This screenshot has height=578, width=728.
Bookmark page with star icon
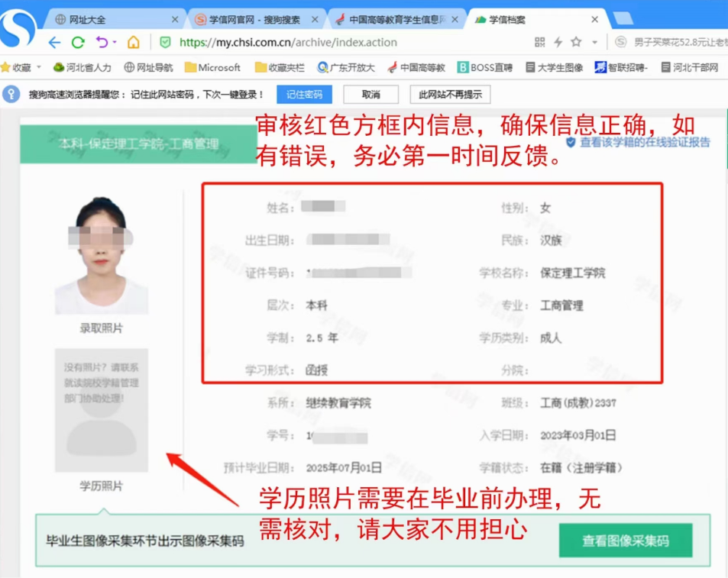tap(576, 42)
